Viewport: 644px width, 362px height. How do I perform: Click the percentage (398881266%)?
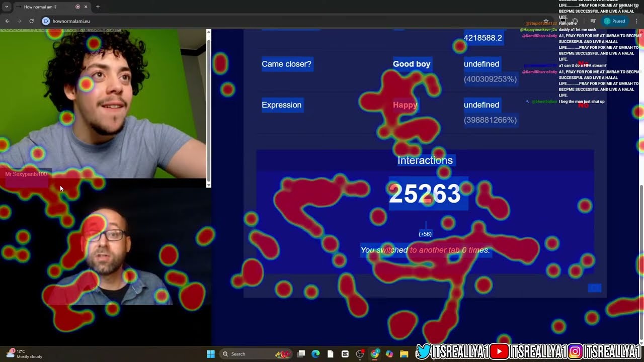[x=490, y=120]
